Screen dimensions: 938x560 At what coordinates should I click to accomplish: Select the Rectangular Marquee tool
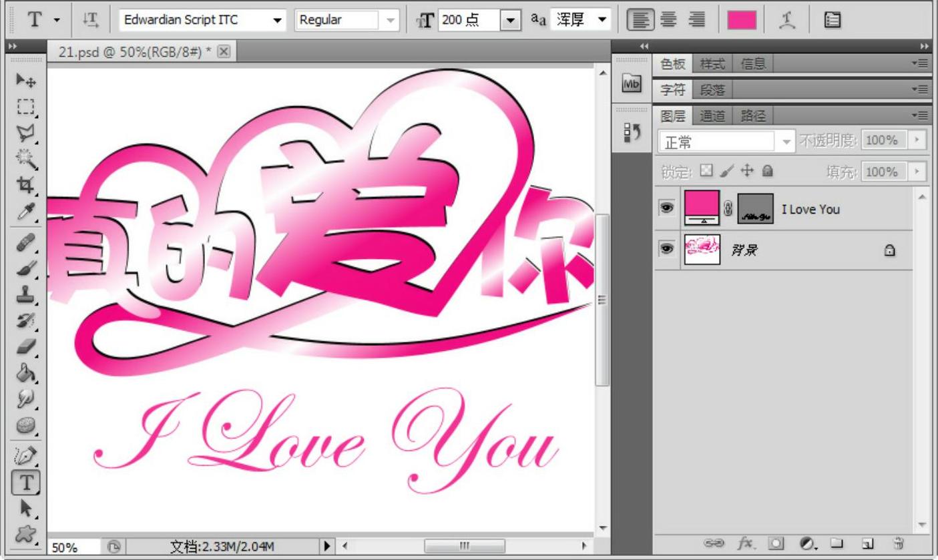(26, 107)
